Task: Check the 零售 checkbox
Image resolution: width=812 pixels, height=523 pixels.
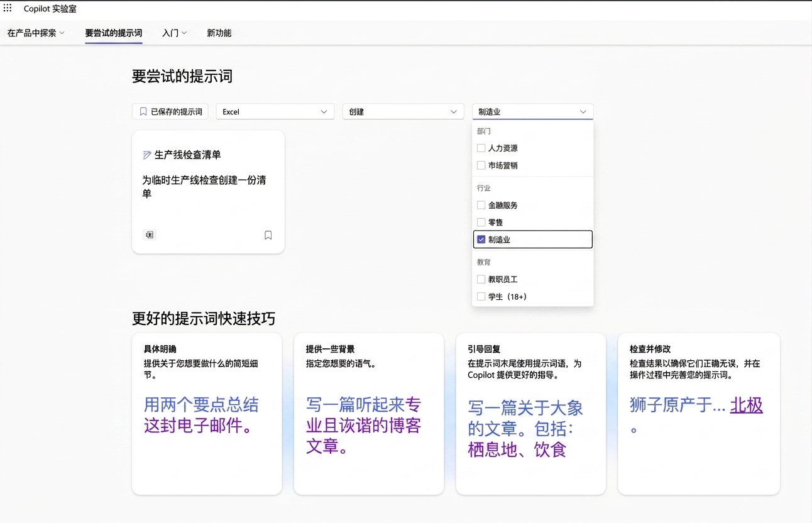Action: (x=481, y=223)
